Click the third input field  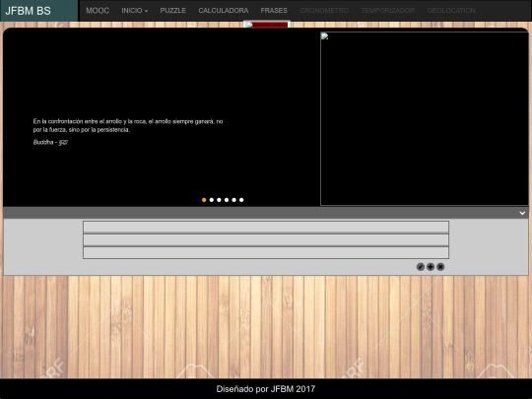266,253
